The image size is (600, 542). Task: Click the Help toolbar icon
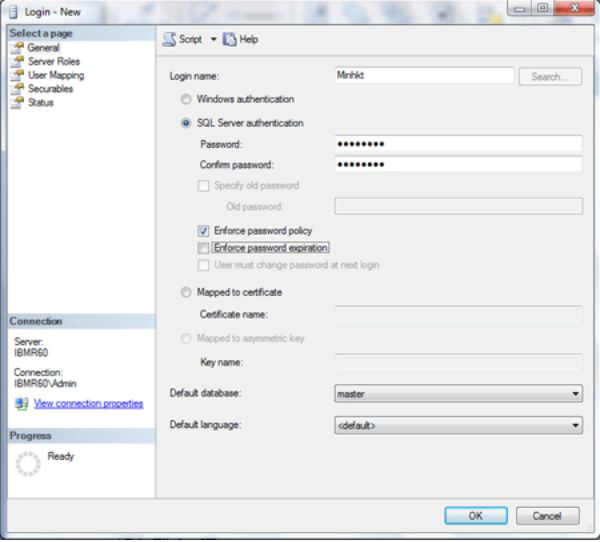point(230,39)
